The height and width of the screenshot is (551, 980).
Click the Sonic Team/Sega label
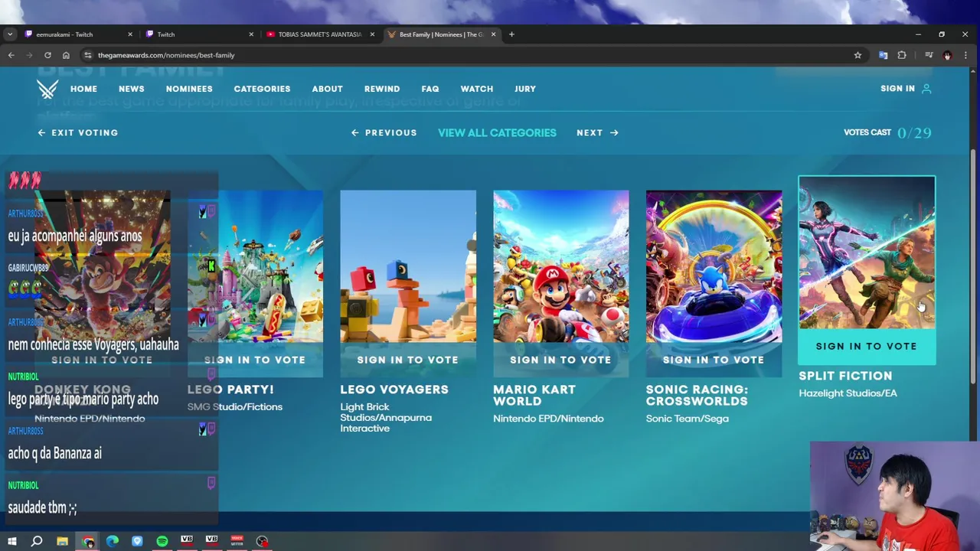(687, 419)
